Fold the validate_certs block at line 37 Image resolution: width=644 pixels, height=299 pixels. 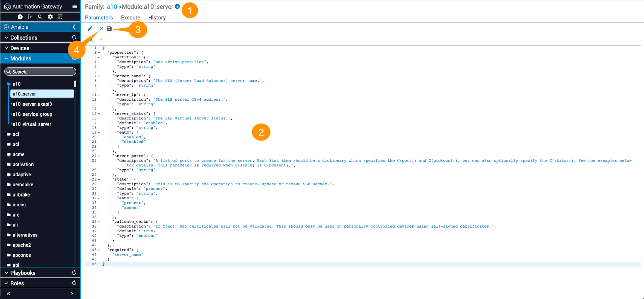(99, 222)
